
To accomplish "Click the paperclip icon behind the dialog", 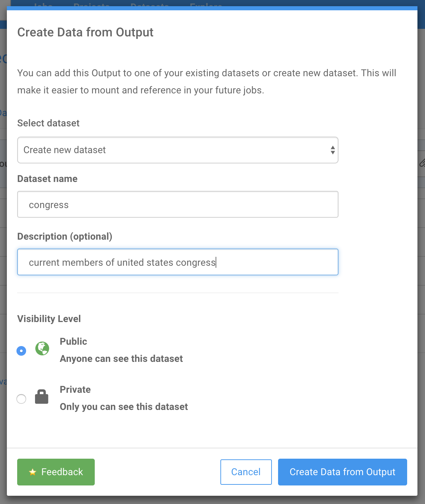I will 422,163.
